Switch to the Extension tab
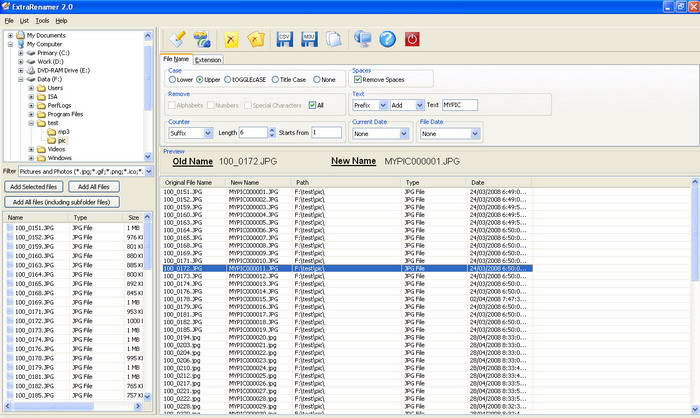 point(208,60)
